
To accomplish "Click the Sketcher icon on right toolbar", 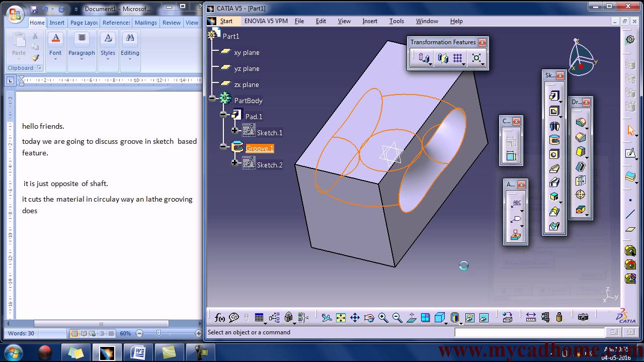I will pyautogui.click(x=630, y=153).
